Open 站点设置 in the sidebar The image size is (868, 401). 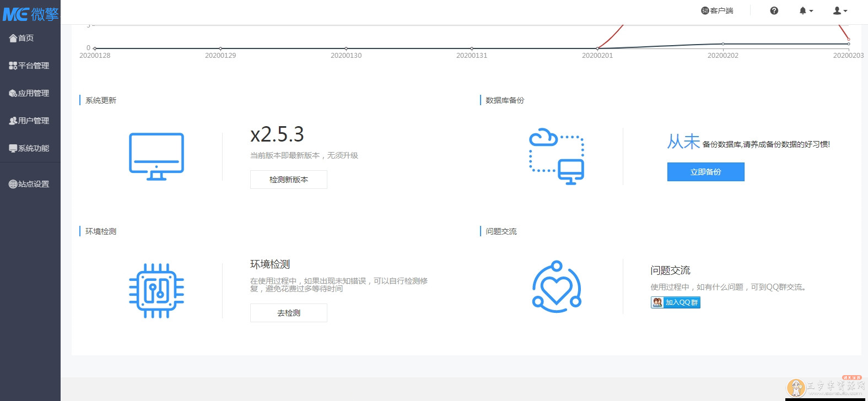click(x=29, y=184)
